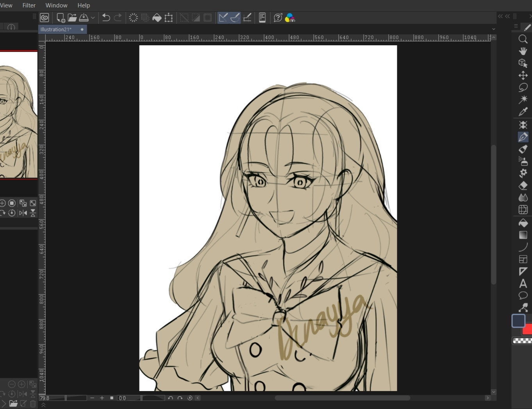
Task: Flip vertically in the Navigator panel
Action: (33, 213)
